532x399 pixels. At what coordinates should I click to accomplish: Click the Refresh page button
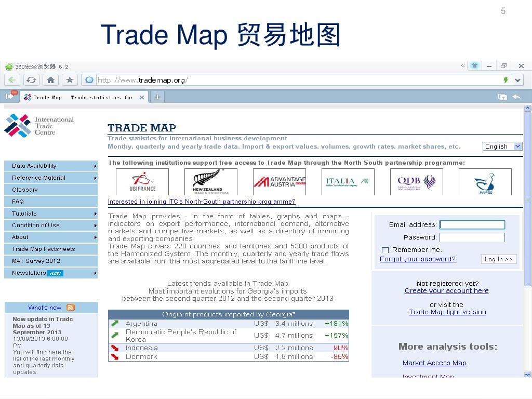(x=32, y=80)
